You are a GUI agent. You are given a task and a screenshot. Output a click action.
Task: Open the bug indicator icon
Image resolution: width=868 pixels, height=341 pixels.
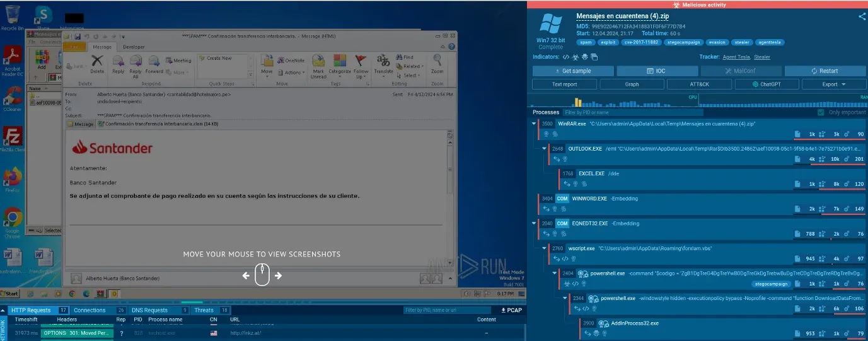pos(584,57)
